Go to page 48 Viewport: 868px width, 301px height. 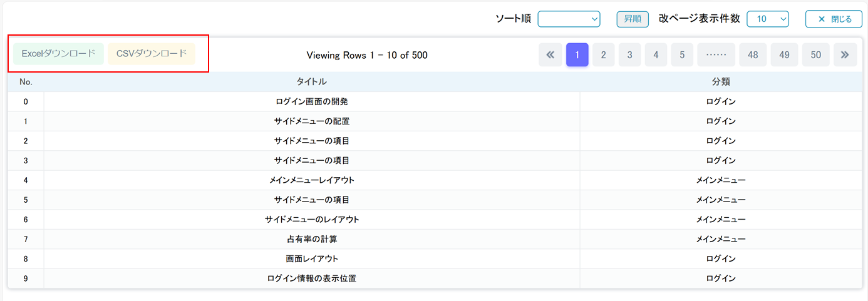[753, 55]
